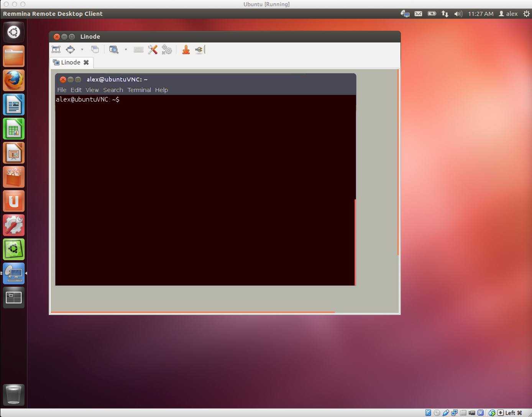
Task: Open Ubuntu Software Center from the launcher
Action: coord(14,177)
